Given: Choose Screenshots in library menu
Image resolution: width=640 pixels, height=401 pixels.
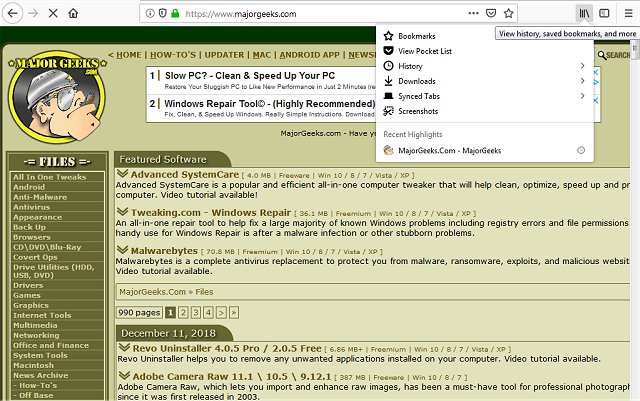Looking at the screenshot, I should click(484, 111).
